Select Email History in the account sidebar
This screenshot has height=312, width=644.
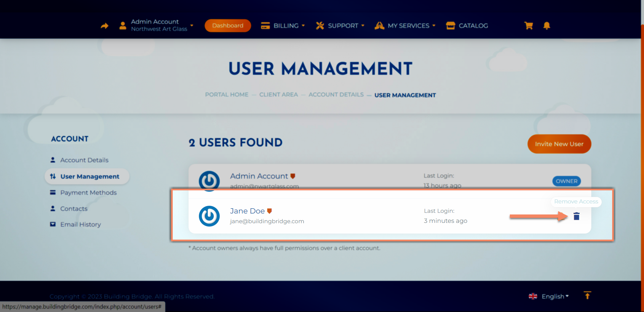click(80, 225)
